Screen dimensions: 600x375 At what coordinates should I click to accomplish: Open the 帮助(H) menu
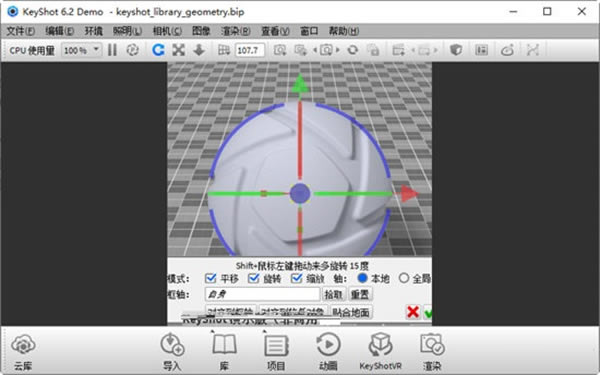pos(344,31)
